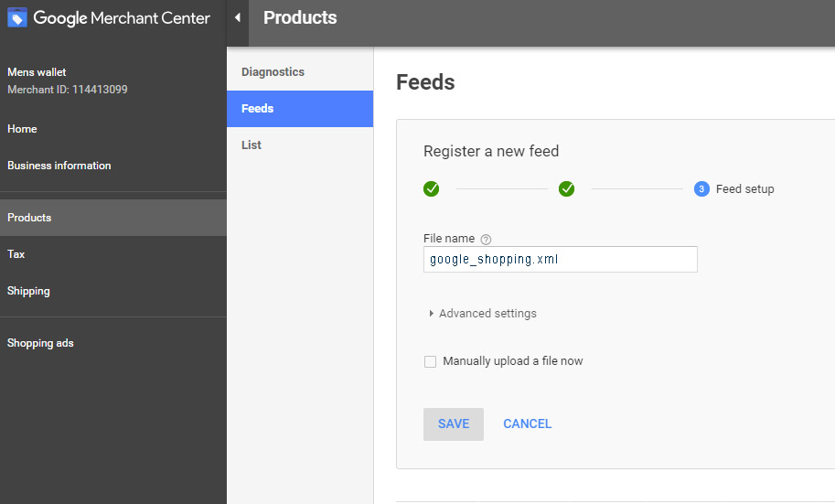The image size is (835, 504).
Task: Click the first completed step checkmark
Action: (x=432, y=188)
